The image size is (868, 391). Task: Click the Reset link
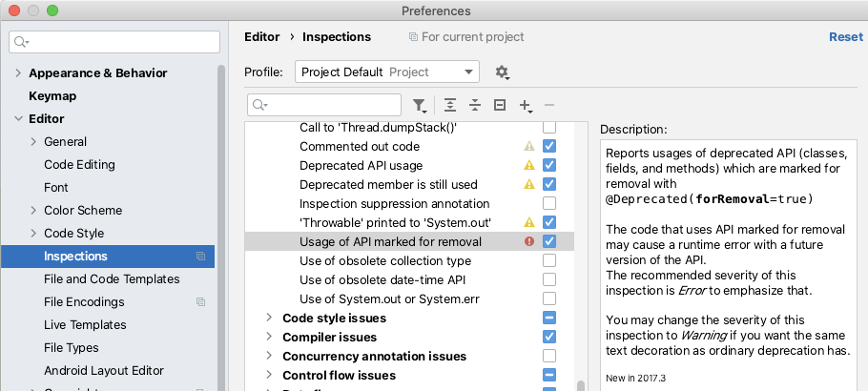[845, 37]
